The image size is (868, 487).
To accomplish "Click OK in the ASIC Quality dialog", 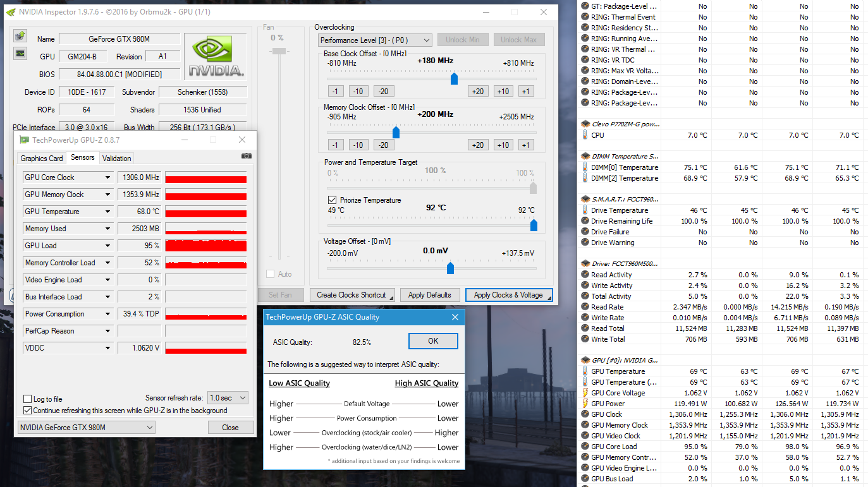I will click(433, 341).
